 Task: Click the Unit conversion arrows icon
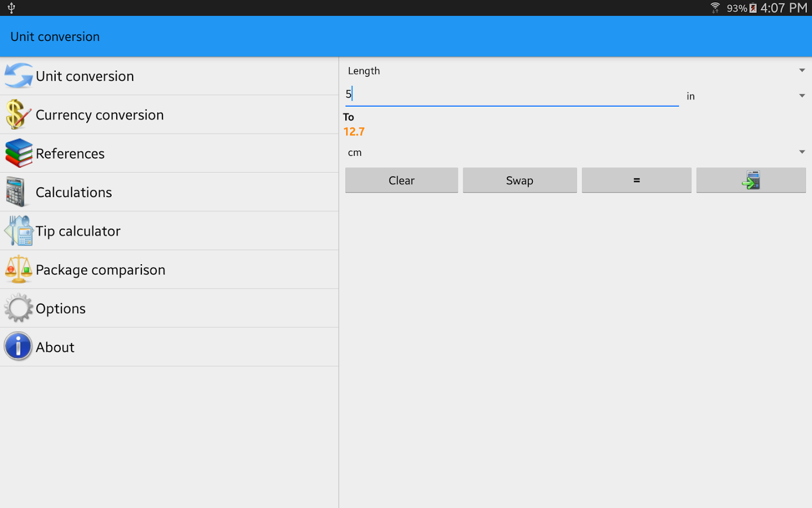pyautogui.click(x=19, y=76)
